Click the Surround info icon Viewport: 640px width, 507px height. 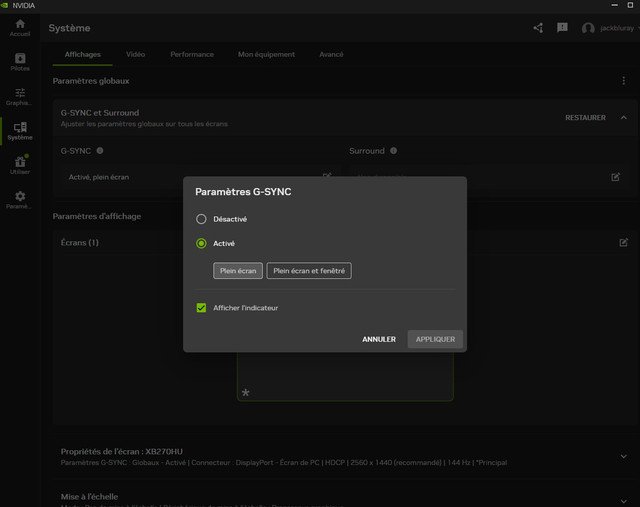(x=393, y=151)
